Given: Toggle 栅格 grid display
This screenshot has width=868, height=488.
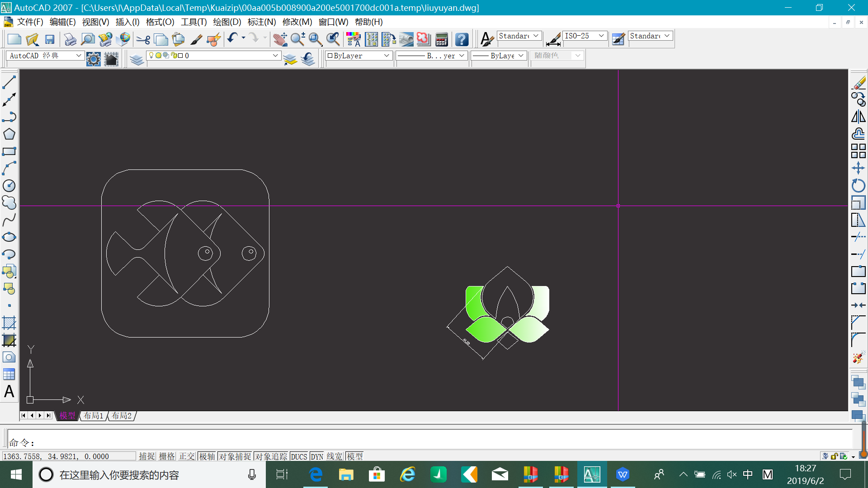Looking at the screenshot, I should [x=167, y=456].
